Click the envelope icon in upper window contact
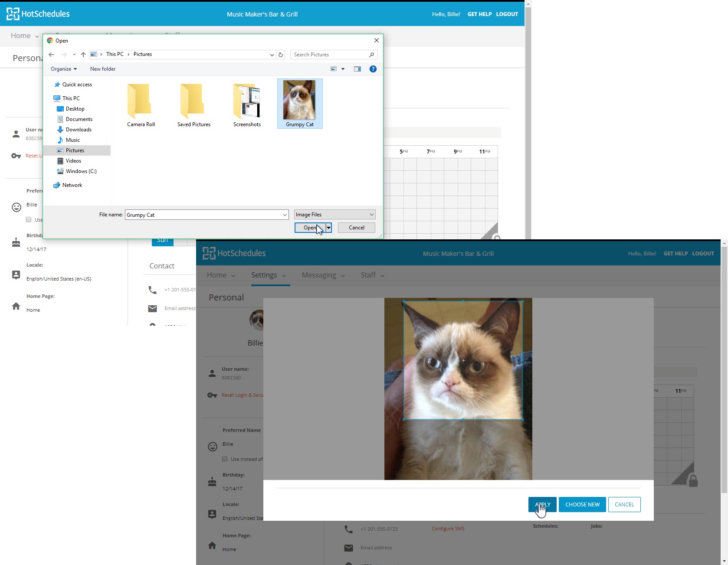This screenshot has width=728, height=565. click(x=152, y=309)
